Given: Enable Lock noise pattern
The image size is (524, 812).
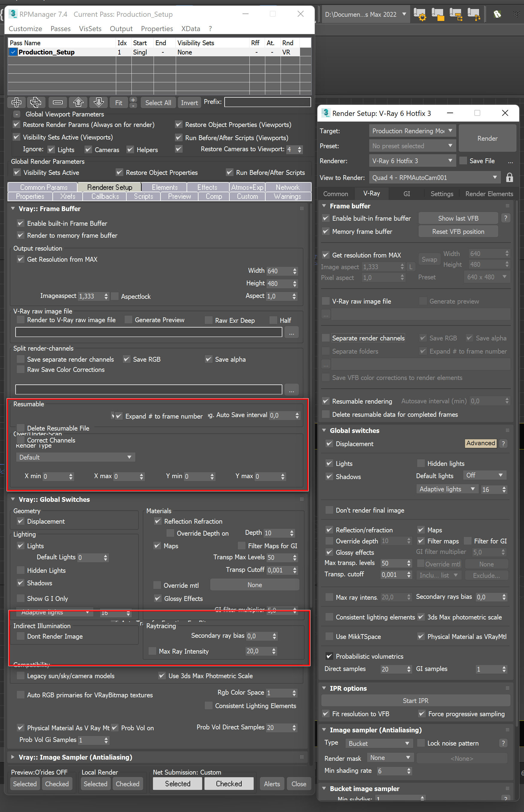Looking at the screenshot, I should click(421, 743).
